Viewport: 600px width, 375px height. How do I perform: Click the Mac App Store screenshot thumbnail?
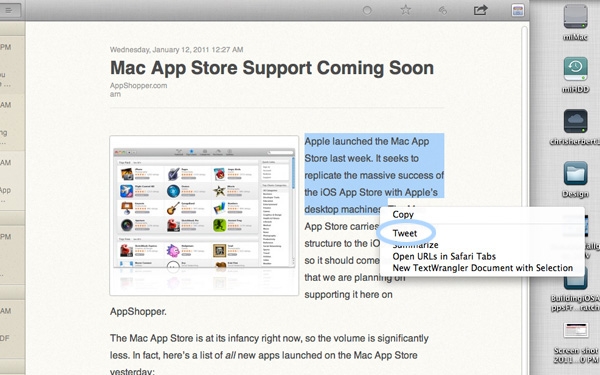[x=204, y=215]
